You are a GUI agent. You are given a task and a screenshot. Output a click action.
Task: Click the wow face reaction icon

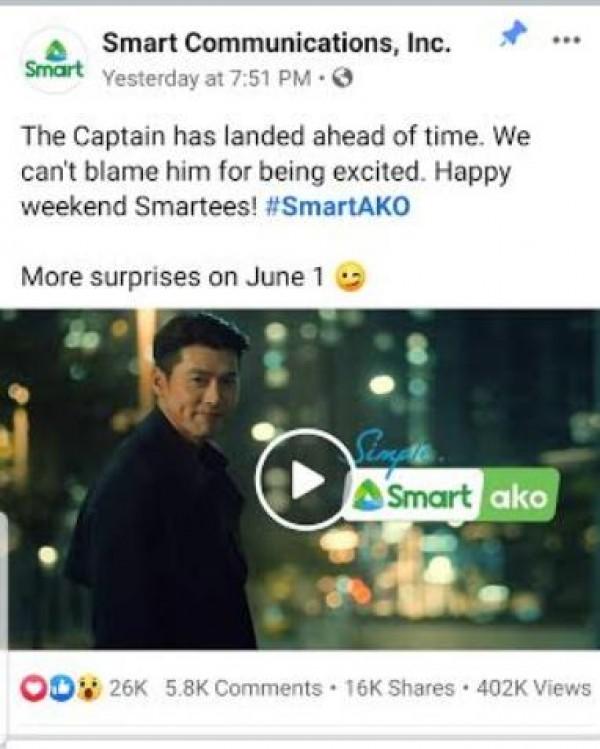pyautogui.click(x=89, y=688)
